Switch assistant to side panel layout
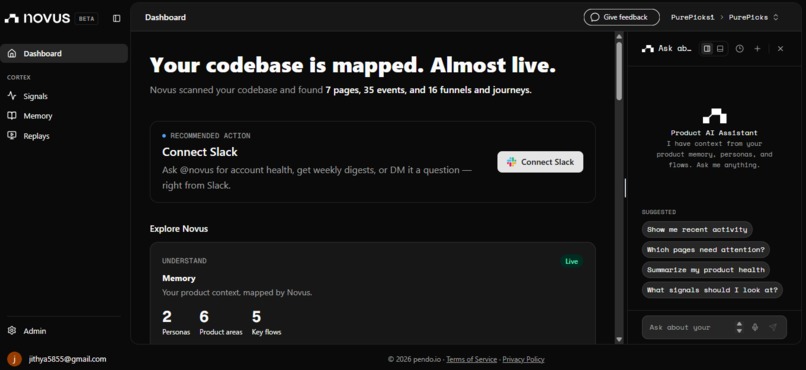This screenshot has width=806, height=370. coord(707,48)
